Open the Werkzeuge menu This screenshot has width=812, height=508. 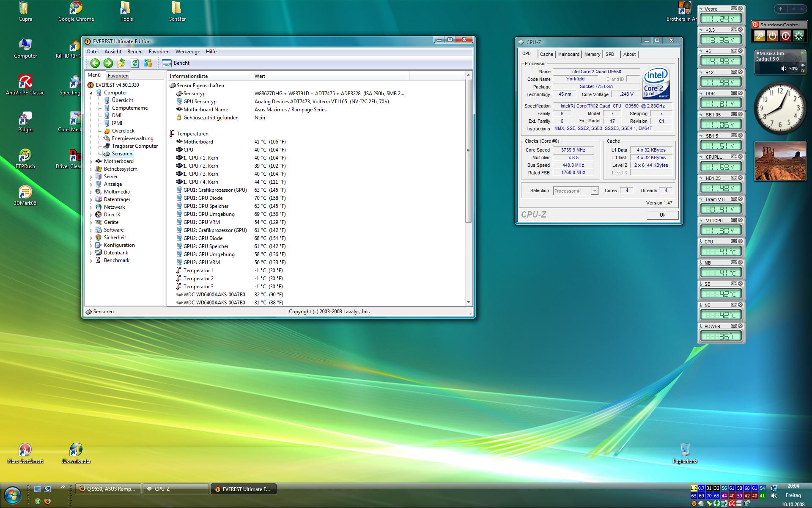[187, 52]
